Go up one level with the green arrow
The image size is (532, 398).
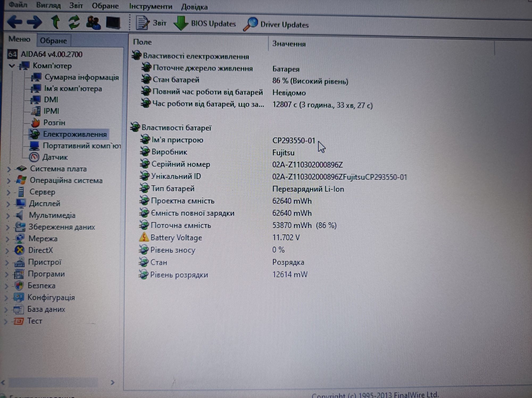click(56, 22)
